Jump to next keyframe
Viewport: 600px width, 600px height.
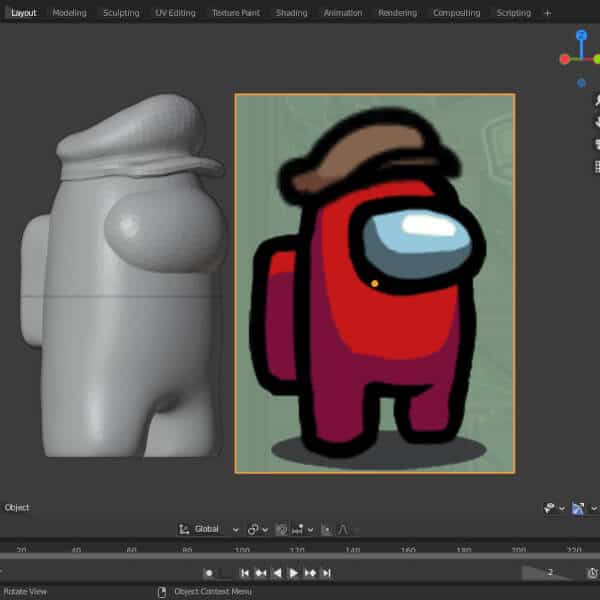pos(310,573)
